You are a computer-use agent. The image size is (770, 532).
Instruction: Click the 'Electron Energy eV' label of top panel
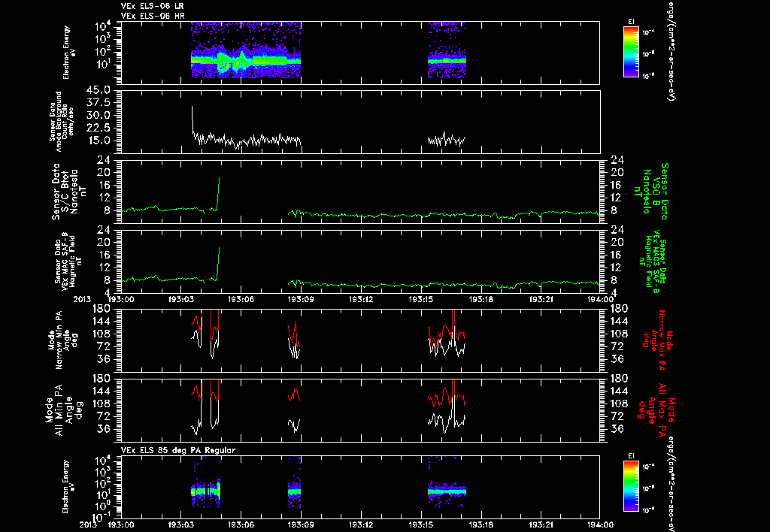click(x=70, y=53)
